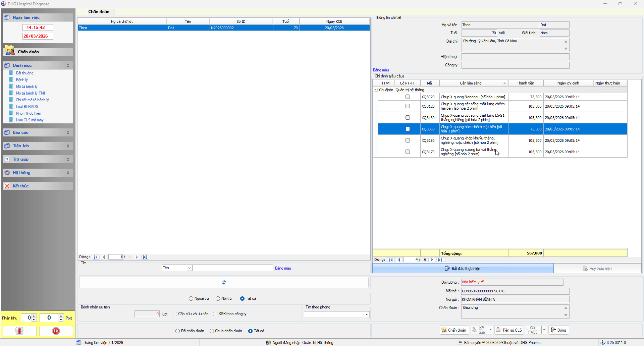Click the Kết thúc red power icon
This screenshot has width=644, height=346.
(x=7, y=186)
